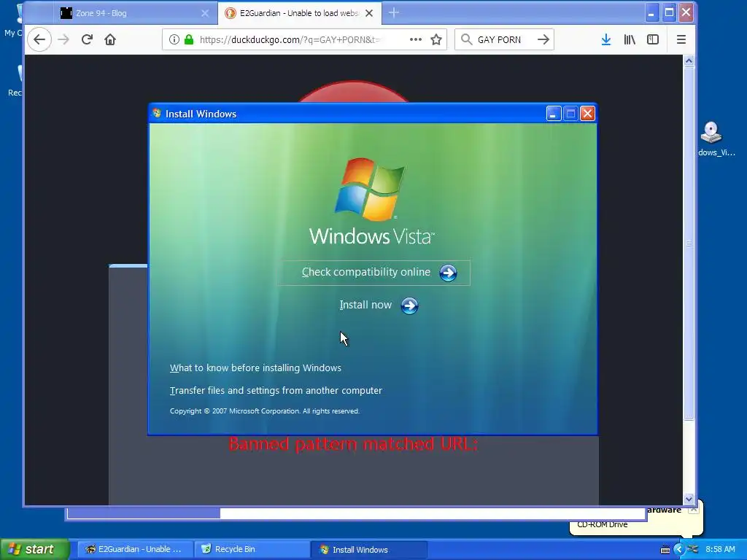Click the Firefox vertical scrollbar thumb
Viewport: 747px width, 560px height.
689,244
